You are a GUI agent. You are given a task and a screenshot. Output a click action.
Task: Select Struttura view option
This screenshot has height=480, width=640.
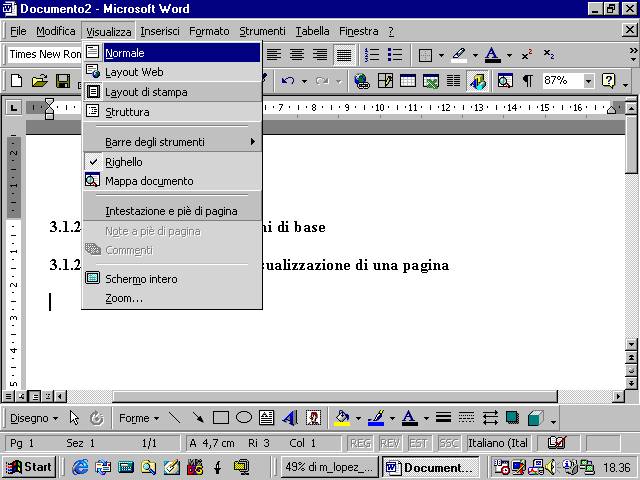171,111
